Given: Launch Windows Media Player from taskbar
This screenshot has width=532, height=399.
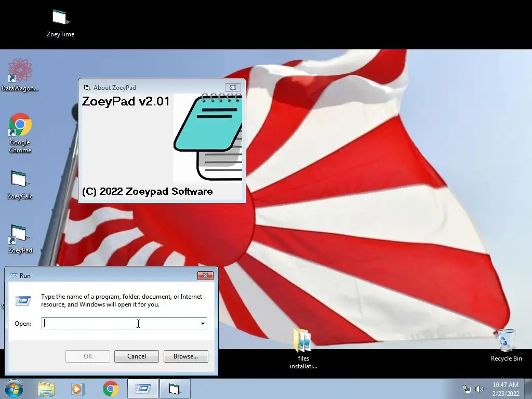Looking at the screenshot, I should (77, 389).
